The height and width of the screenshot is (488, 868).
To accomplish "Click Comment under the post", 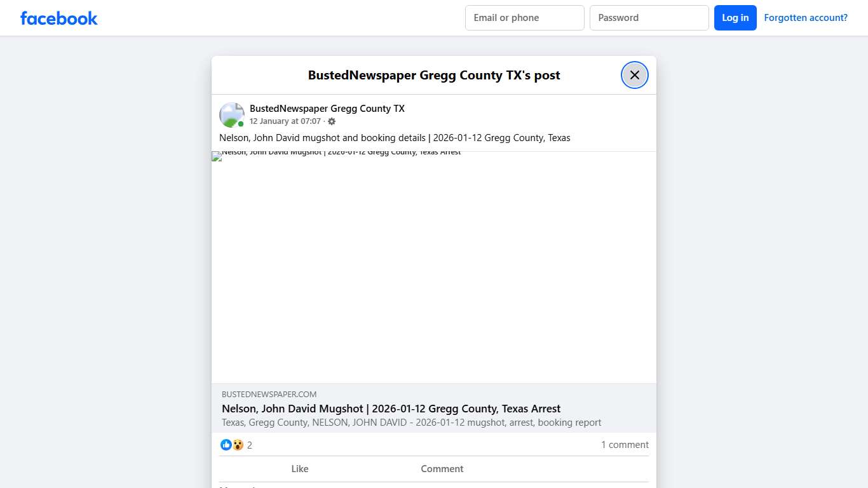I will 442,468.
